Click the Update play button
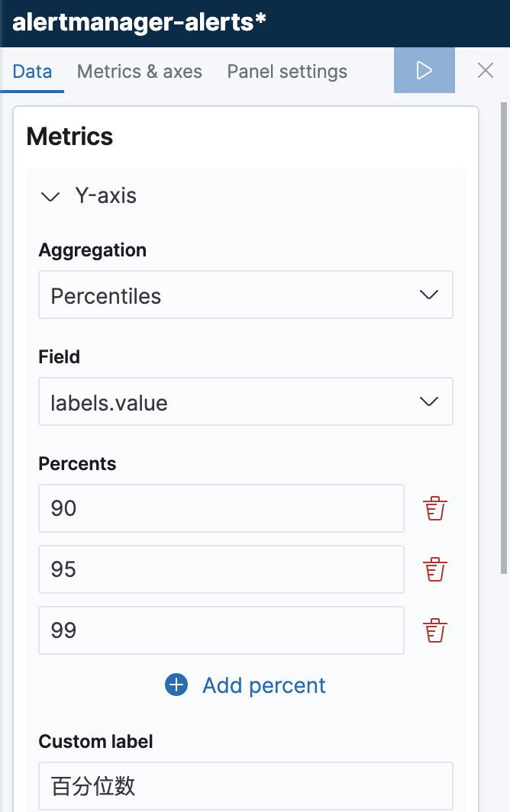The height and width of the screenshot is (812, 510). [424, 70]
